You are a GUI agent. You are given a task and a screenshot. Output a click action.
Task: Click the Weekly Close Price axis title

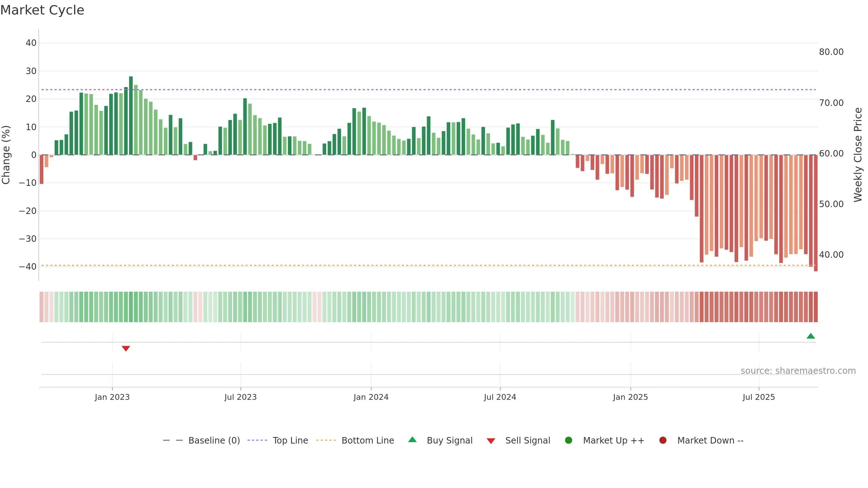[858, 155]
